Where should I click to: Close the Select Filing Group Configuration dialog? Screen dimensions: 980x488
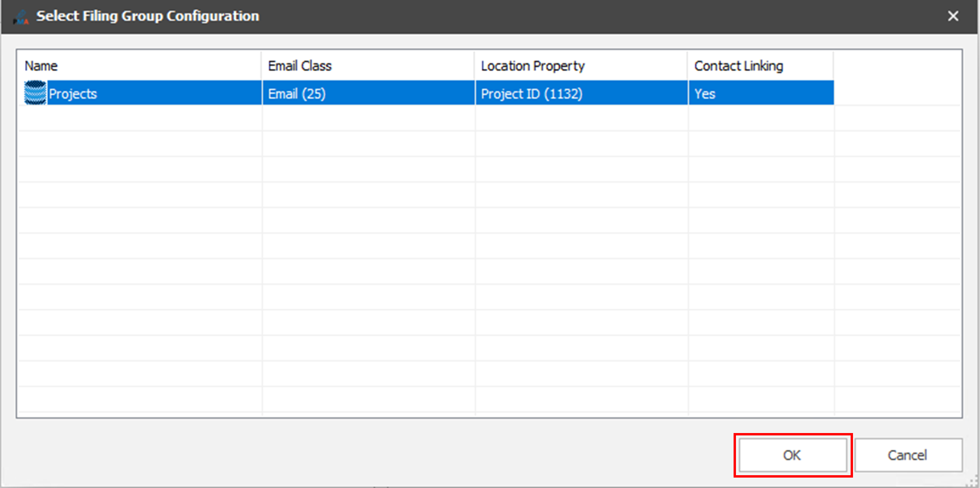pyautogui.click(x=953, y=17)
